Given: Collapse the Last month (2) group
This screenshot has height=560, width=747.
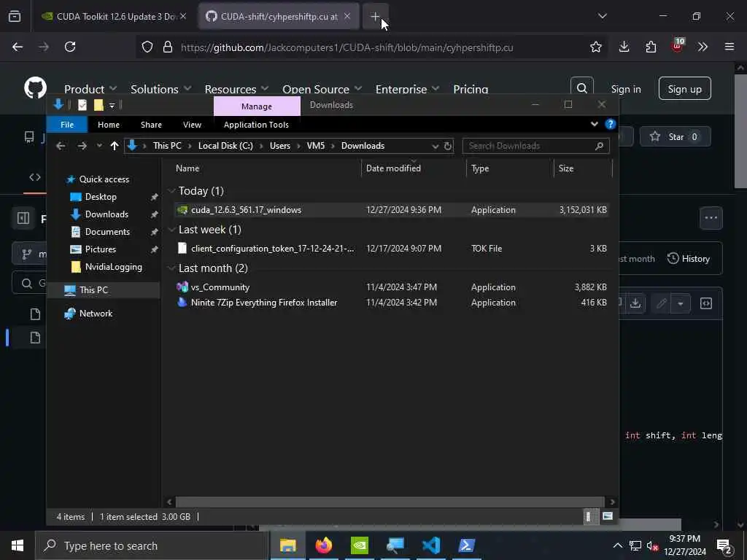Looking at the screenshot, I should pos(171,268).
